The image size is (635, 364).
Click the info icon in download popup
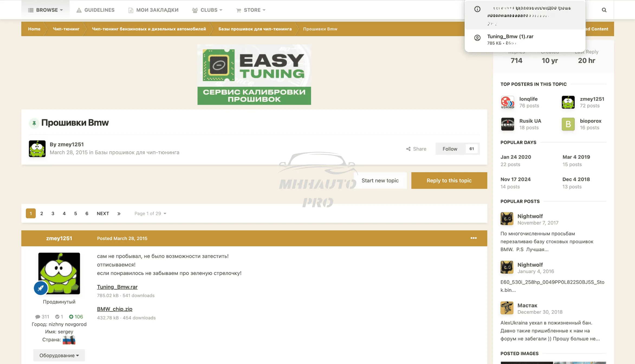pyautogui.click(x=477, y=9)
